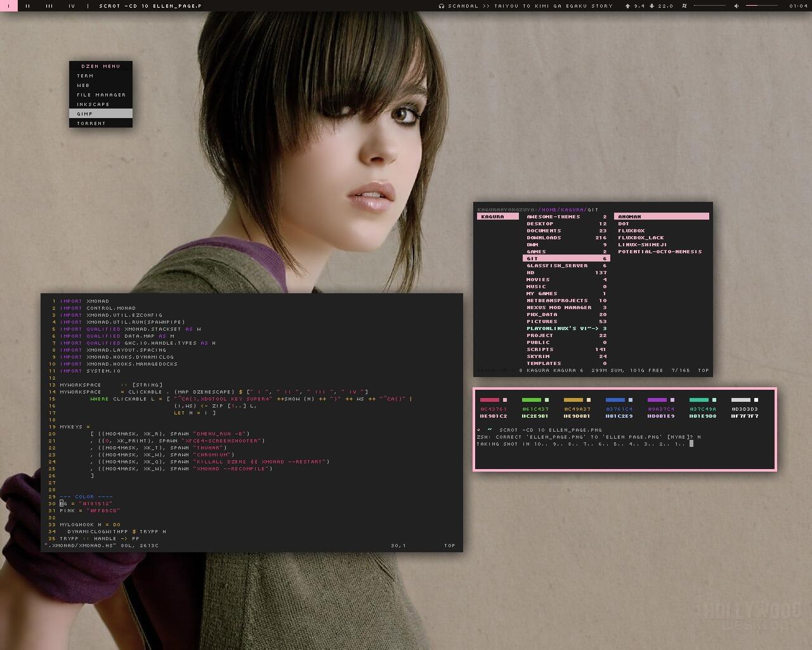Select GLASSFISH_SERVER directory in ranger
The image size is (812, 650).
pyautogui.click(x=566, y=265)
